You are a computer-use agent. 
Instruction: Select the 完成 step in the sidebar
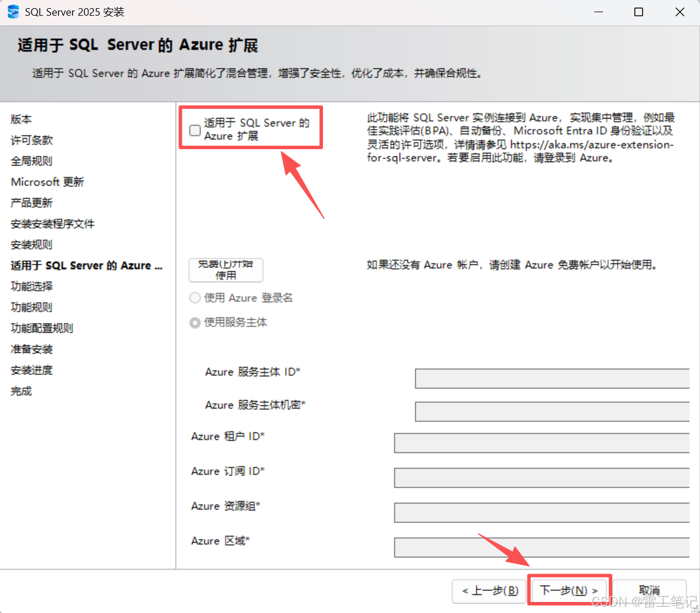[x=21, y=391]
